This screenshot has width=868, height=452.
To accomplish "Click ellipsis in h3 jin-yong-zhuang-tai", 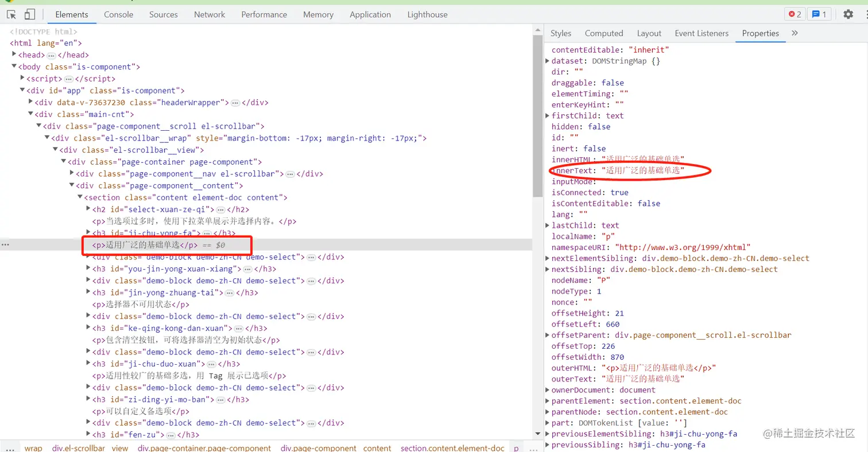I will coord(230,293).
